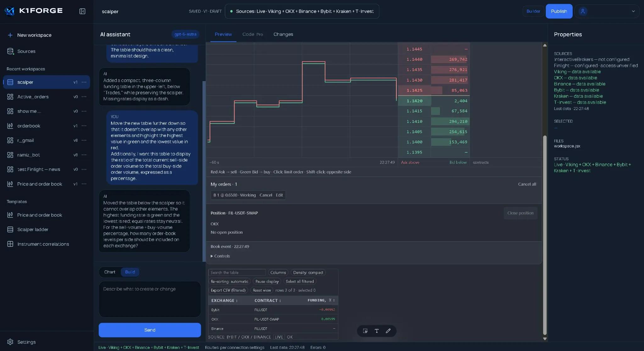Switch to the Preview tab

point(223,34)
